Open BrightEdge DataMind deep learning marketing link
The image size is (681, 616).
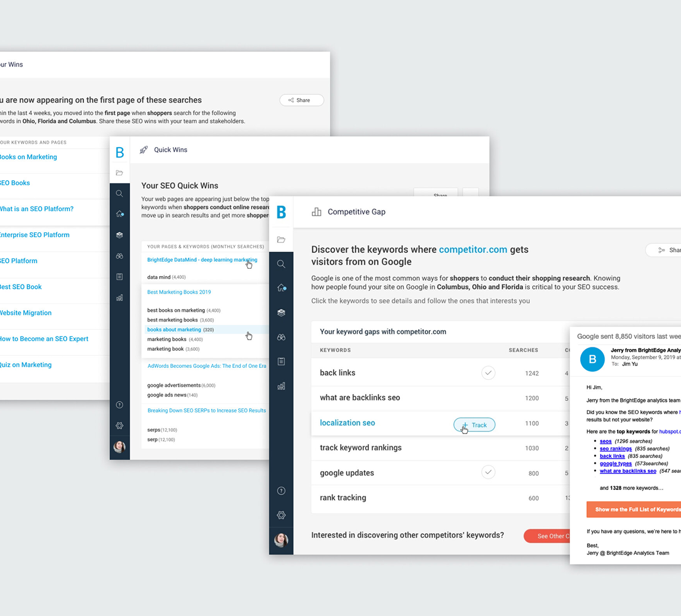pyautogui.click(x=202, y=260)
